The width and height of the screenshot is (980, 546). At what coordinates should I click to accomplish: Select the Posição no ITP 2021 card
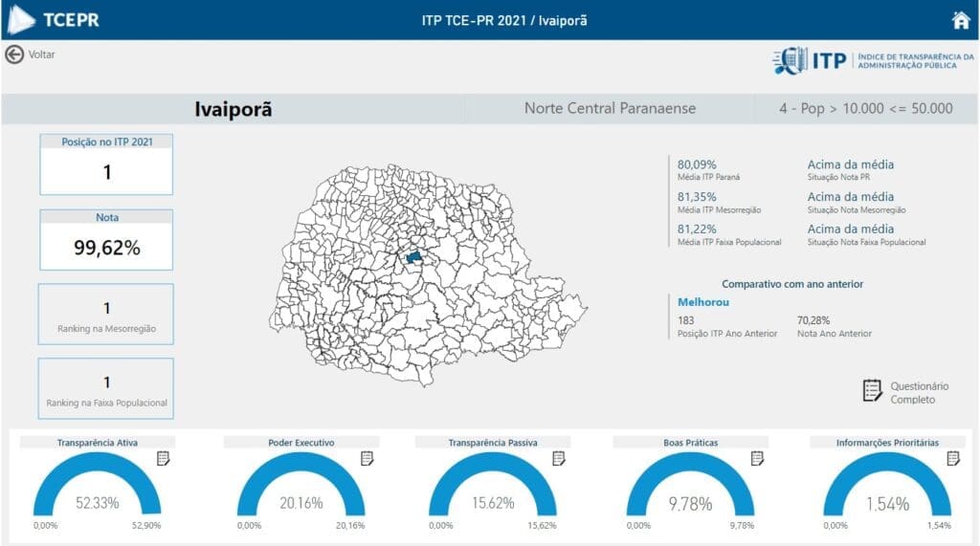click(x=106, y=164)
